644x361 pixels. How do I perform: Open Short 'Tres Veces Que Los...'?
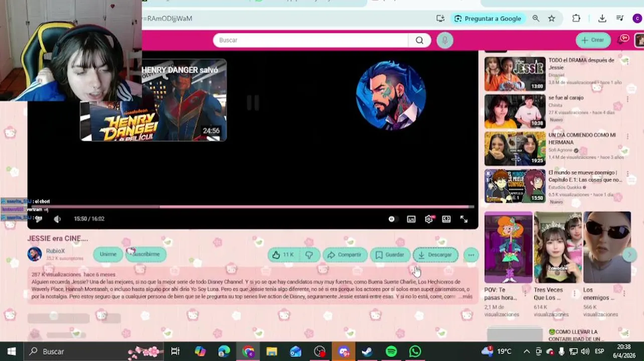coord(557,247)
